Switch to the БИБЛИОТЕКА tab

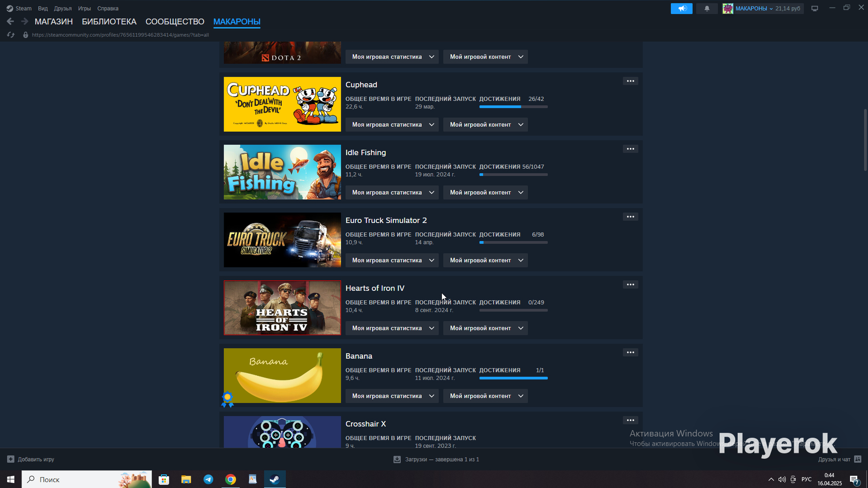109,21
